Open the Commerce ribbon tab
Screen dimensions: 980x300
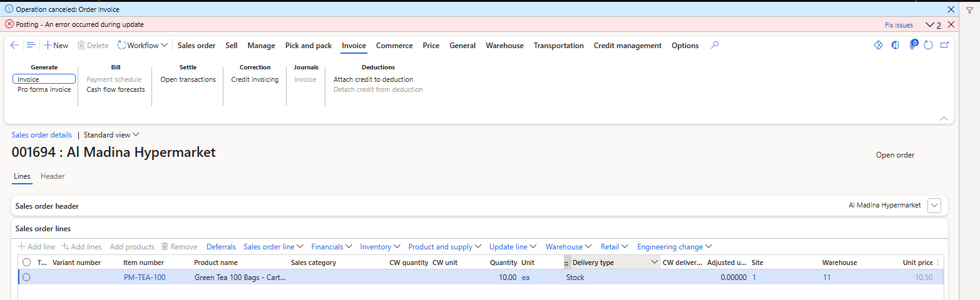(x=394, y=46)
